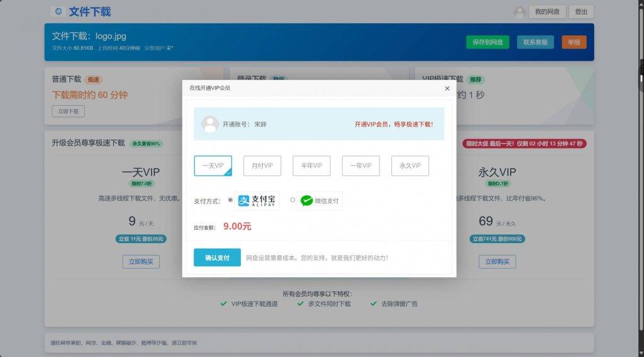Click the 推荐 badge next to VIP极速下载
644x357 pixels.
pyautogui.click(x=475, y=79)
